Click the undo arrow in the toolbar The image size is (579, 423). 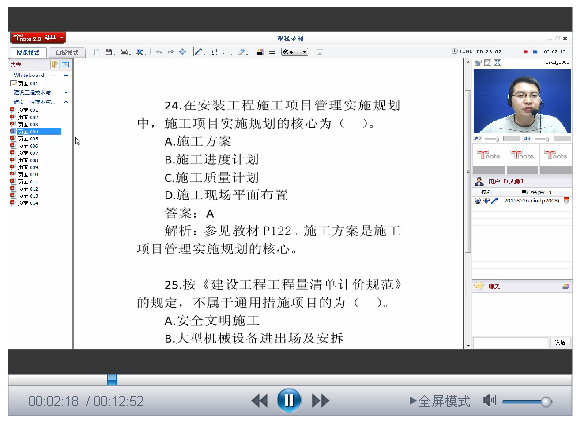coord(159,52)
